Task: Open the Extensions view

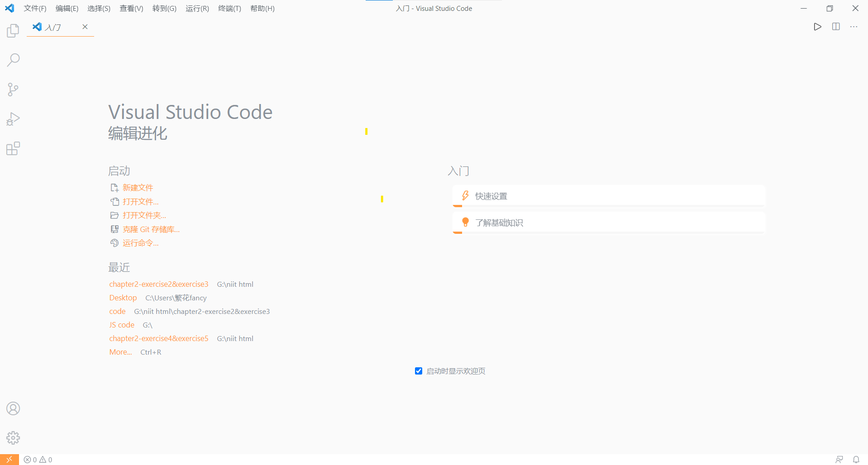Action: coord(13,148)
